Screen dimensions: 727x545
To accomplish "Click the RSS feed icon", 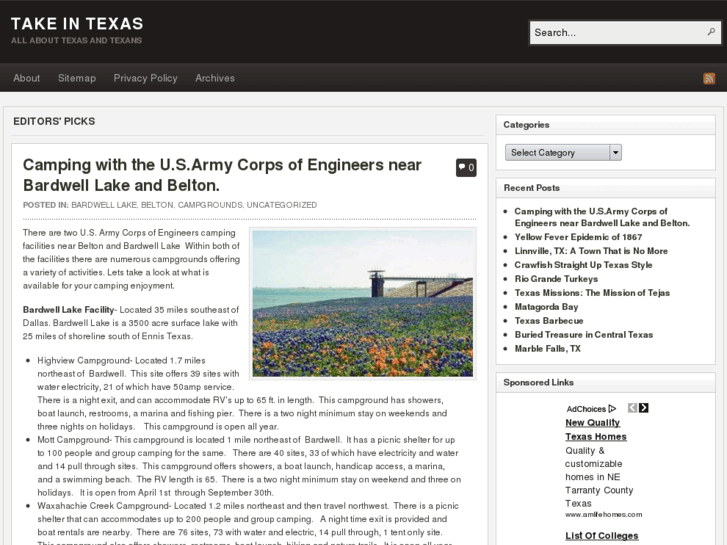I will [x=709, y=78].
